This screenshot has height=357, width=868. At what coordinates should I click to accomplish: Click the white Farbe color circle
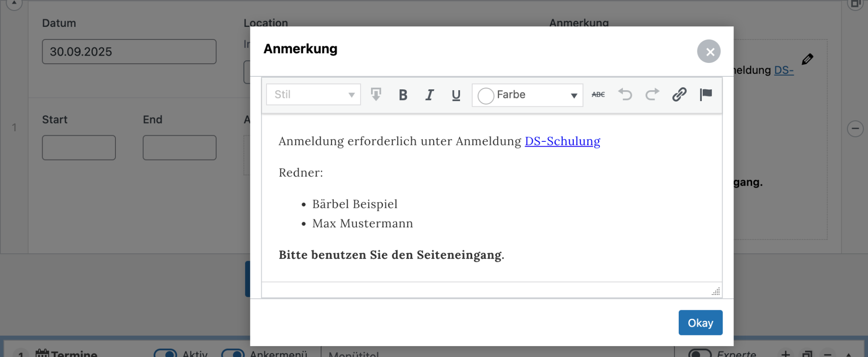pos(486,95)
